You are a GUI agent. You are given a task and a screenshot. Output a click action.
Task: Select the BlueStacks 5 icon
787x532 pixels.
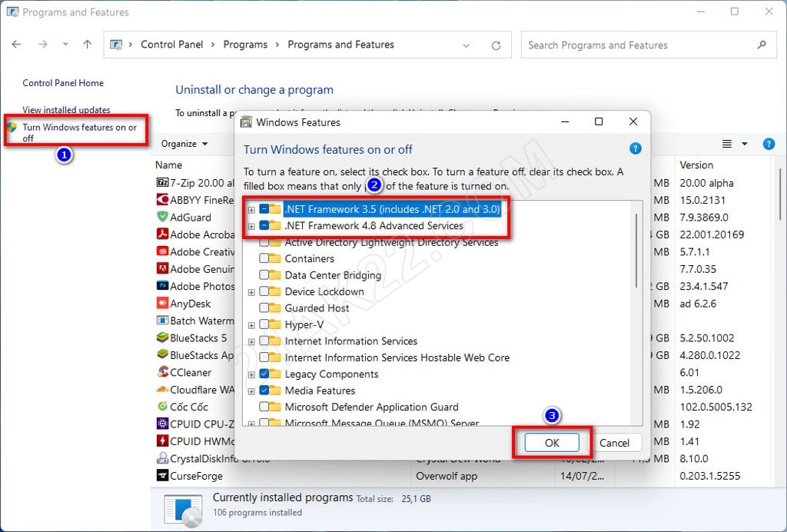click(x=162, y=337)
